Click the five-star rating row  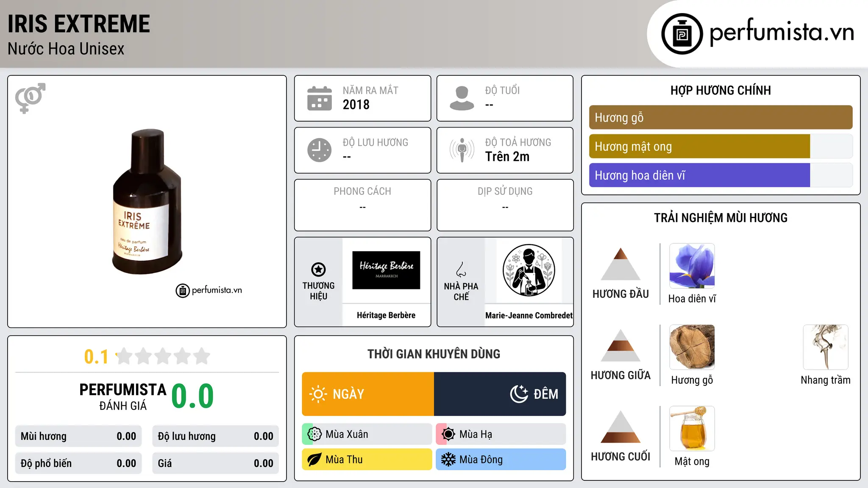(x=163, y=356)
